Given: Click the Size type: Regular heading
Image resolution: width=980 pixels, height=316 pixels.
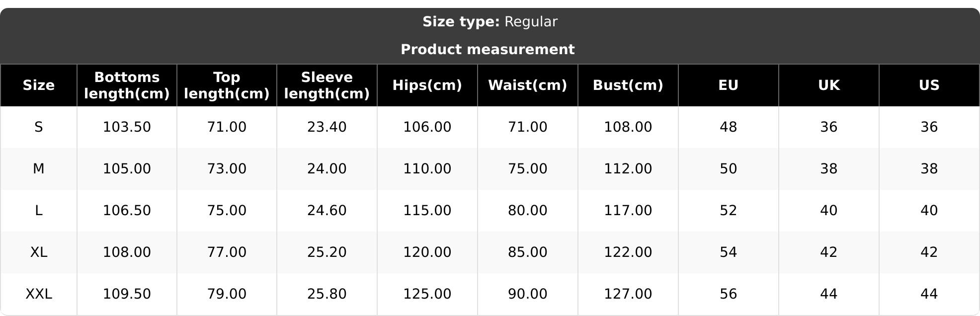Looking at the screenshot, I should tap(490, 22).
